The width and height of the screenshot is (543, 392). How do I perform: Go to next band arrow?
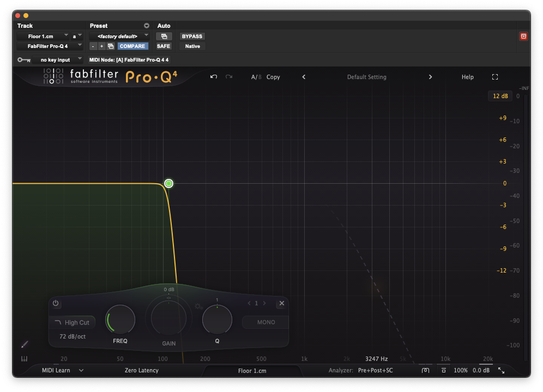tap(264, 303)
